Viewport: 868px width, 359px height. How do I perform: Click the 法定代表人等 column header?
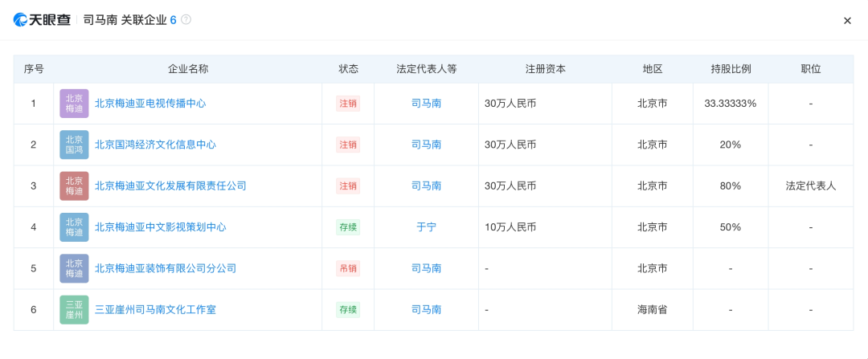pos(426,69)
